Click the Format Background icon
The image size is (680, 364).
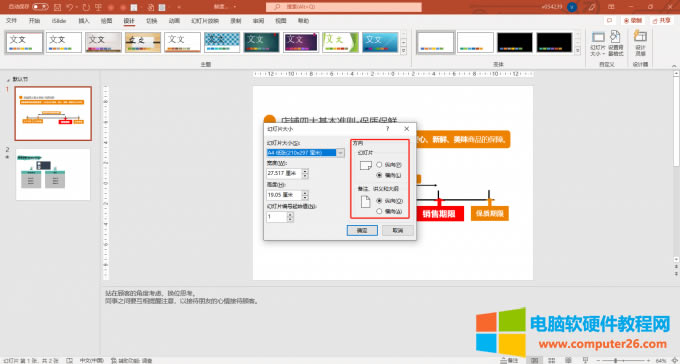pos(615,44)
